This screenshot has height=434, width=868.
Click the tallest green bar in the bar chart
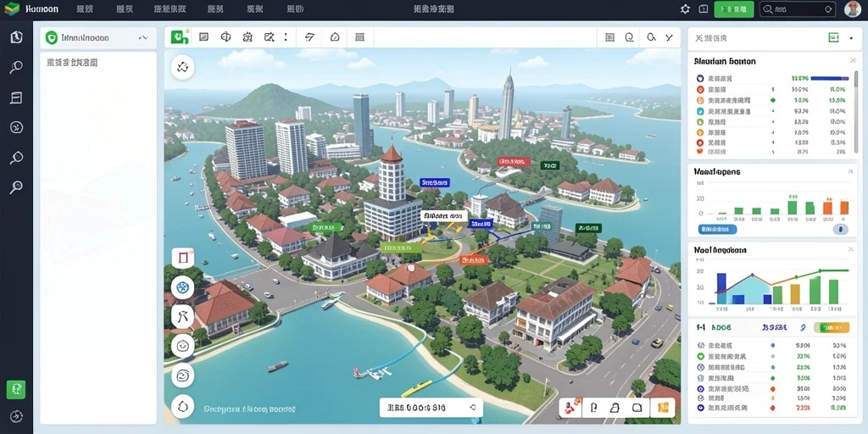pyautogui.click(x=793, y=207)
